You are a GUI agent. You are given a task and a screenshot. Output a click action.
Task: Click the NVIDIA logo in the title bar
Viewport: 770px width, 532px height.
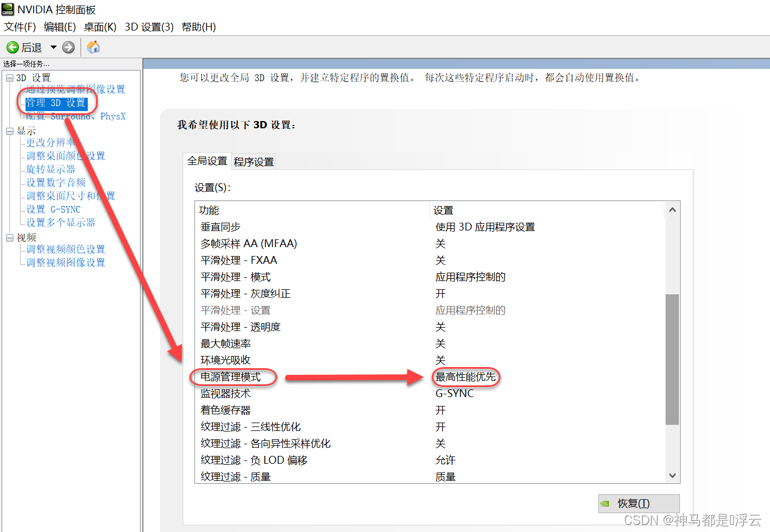point(8,9)
